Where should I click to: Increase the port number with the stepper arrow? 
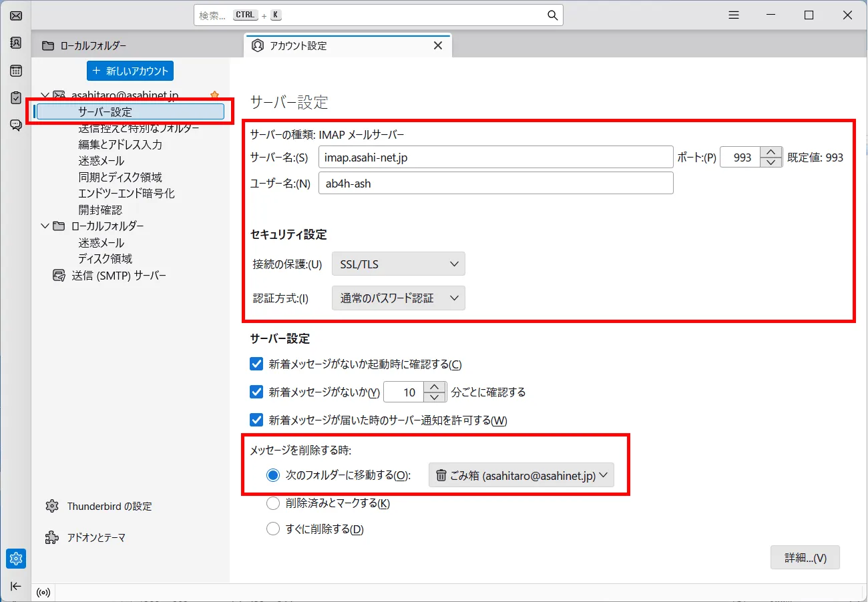tap(771, 152)
